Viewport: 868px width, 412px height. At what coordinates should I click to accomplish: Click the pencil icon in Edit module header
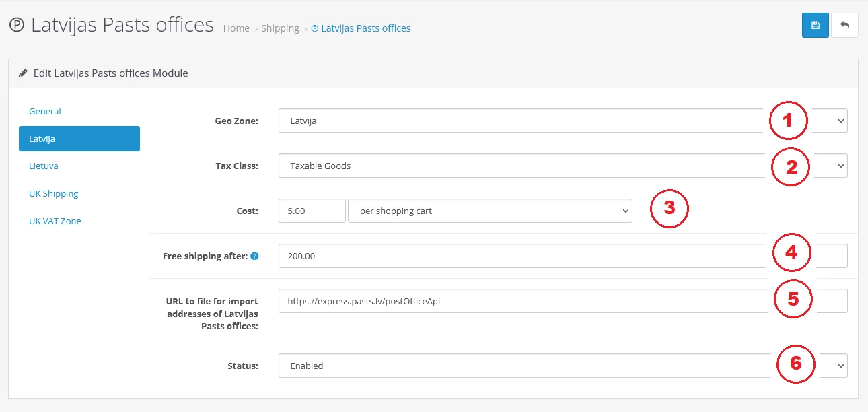tap(23, 73)
